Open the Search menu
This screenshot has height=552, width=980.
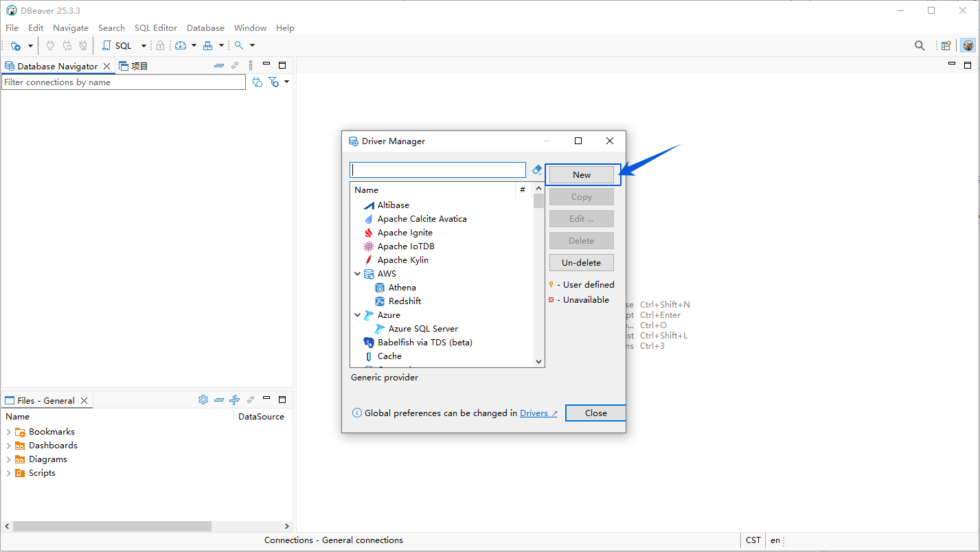point(111,28)
